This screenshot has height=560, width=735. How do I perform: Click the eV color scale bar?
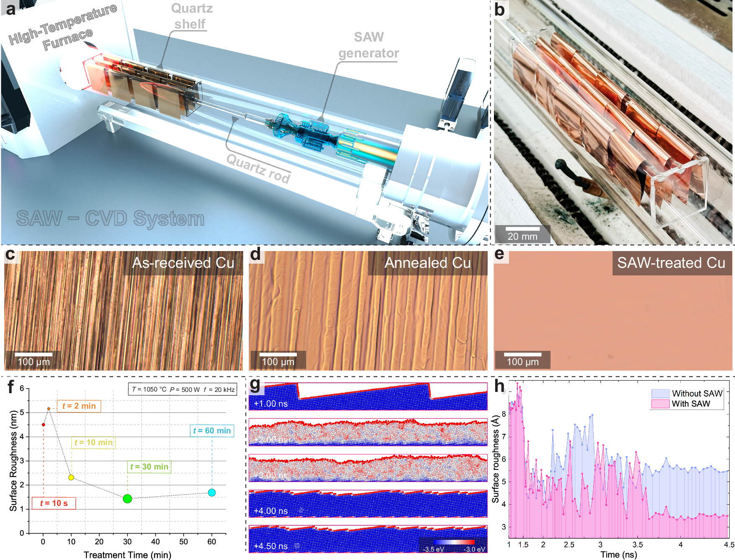pos(454,542)
